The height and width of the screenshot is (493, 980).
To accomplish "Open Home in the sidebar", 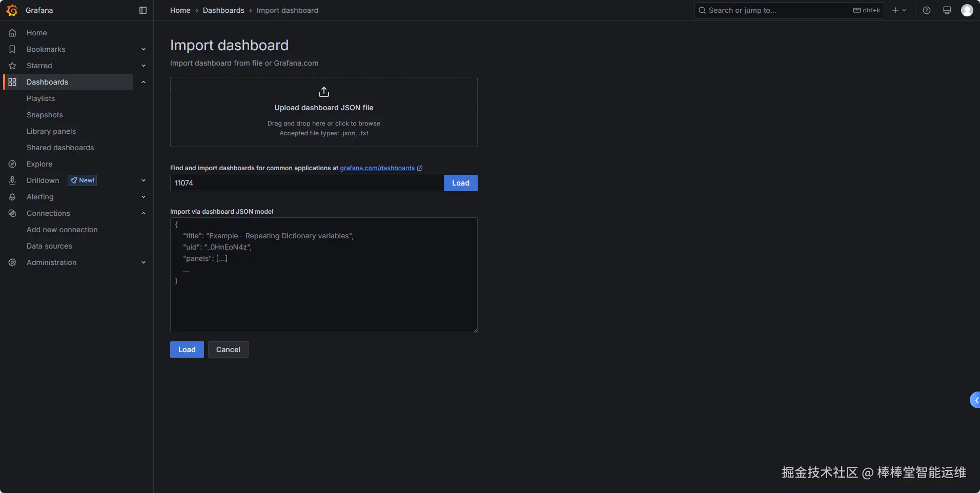I will [x=37, y=33].
